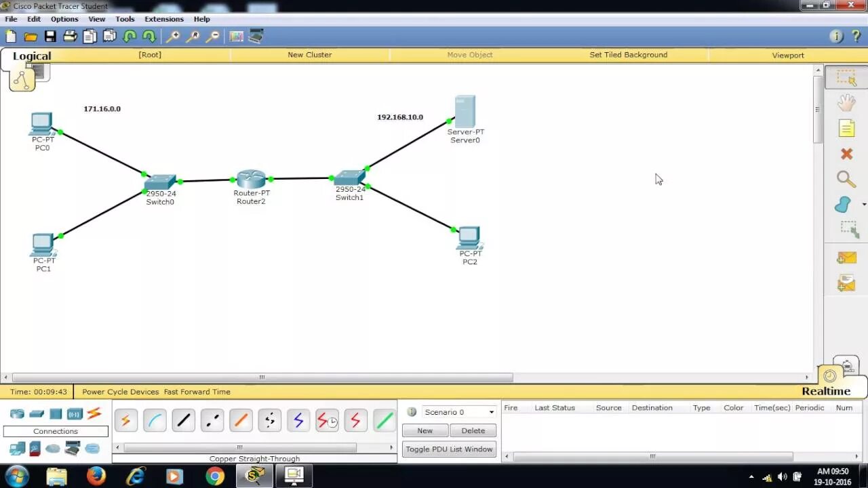Print the topology with the printer icon
Screen dimensions: 868x488
click(70, 37)
